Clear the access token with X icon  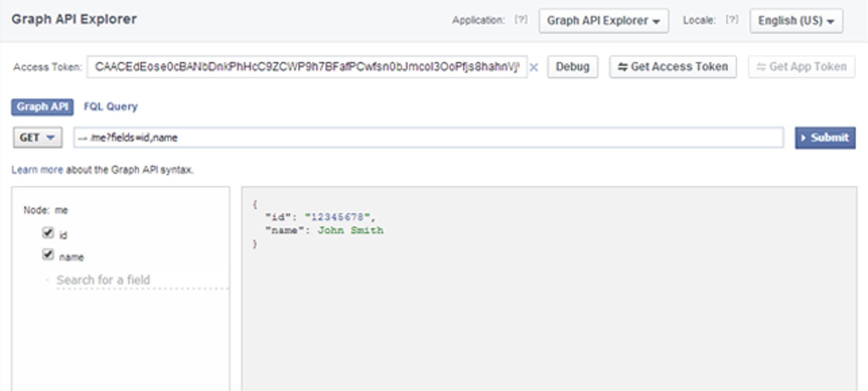click(x=534, y=67)
